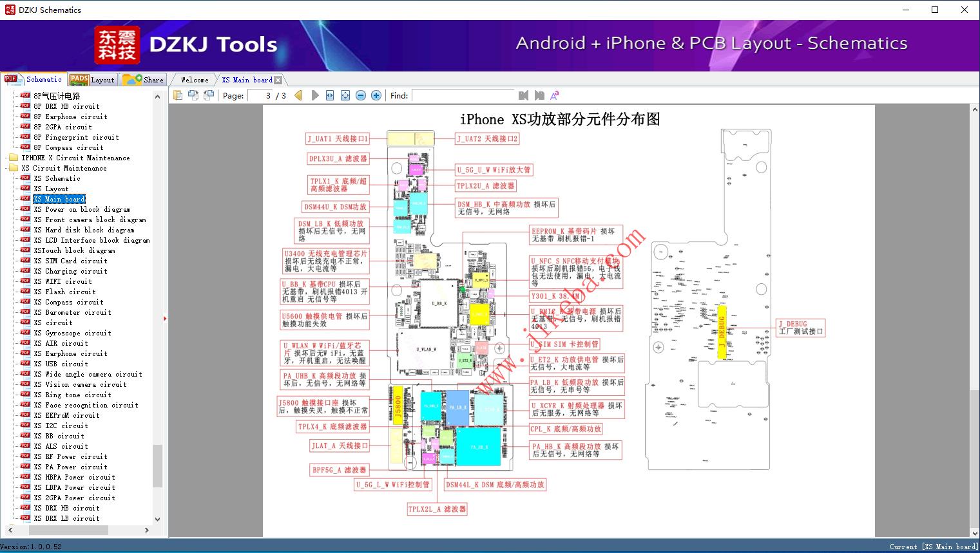
Task: Open 8P Fingerprint circuit
Action: point(76,137)
